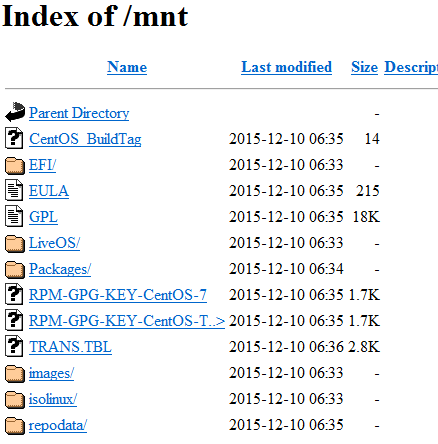The width and height of the screenshot is (438, 444).
Task: Click the 2.8K size for TRANS.TBL
Action: 364,347
